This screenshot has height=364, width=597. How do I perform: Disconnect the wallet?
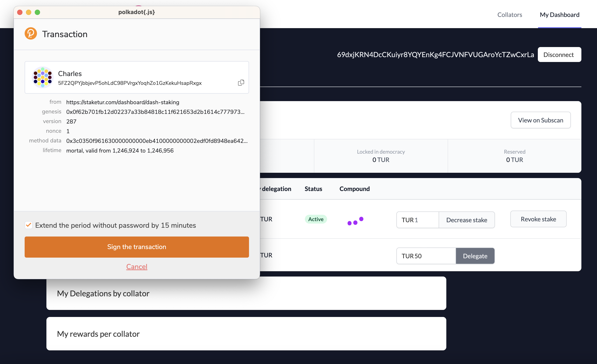click(559, 55)
